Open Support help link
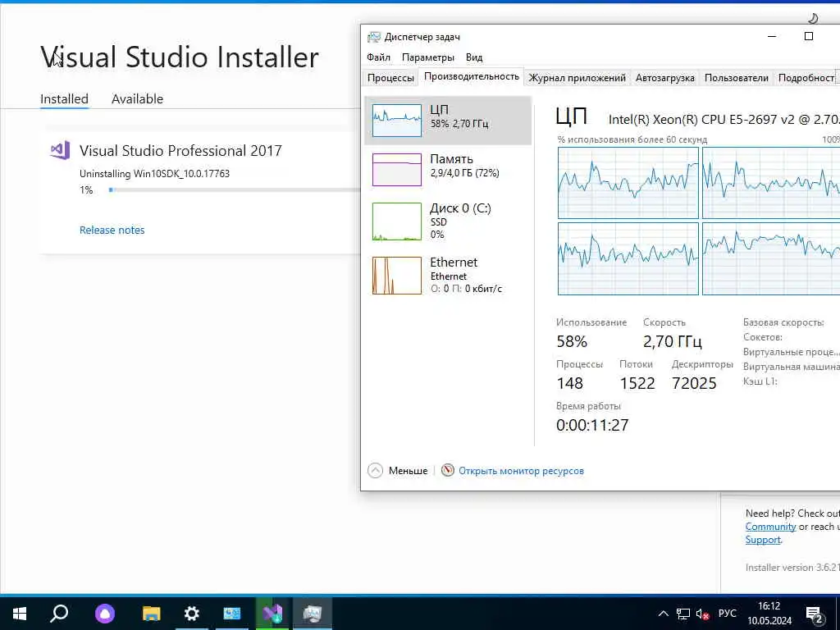The height and width of the screenshot is (630, 840). tap(763, 540)
